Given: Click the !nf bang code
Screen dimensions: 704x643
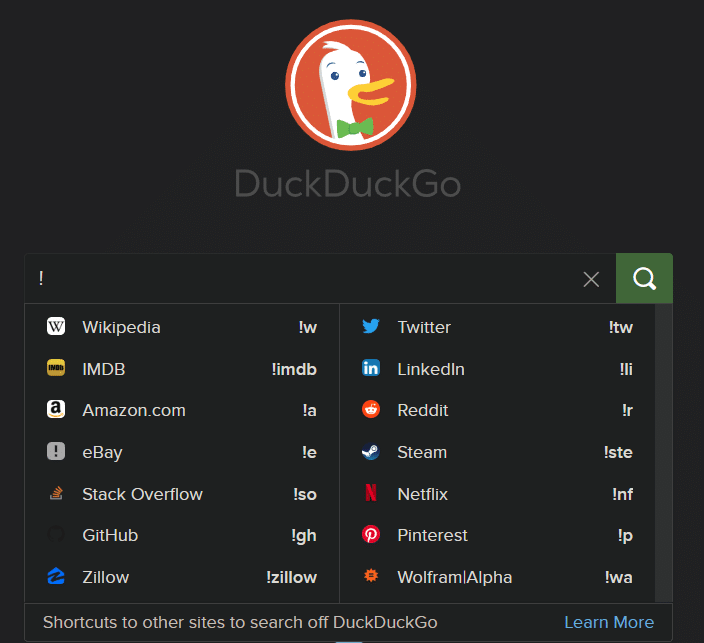Looking at the screenshot, I should [623, 494].
